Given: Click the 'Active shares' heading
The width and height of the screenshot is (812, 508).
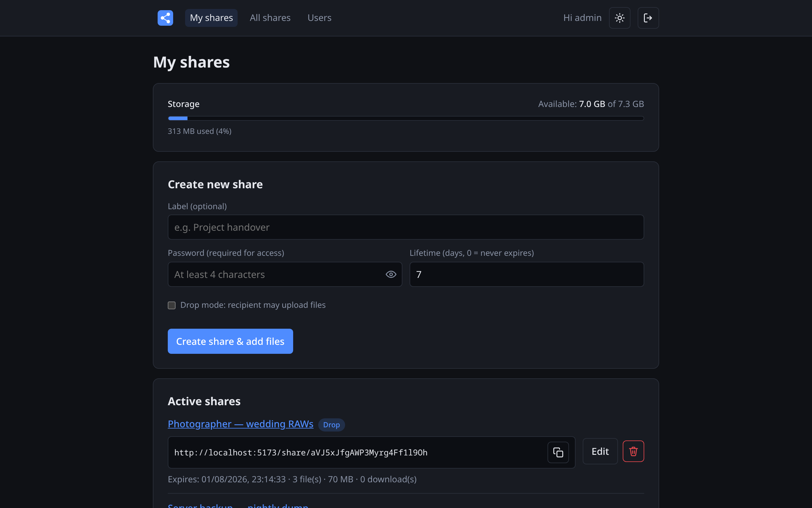Looking at the screenshot, I should coord(204,401).
